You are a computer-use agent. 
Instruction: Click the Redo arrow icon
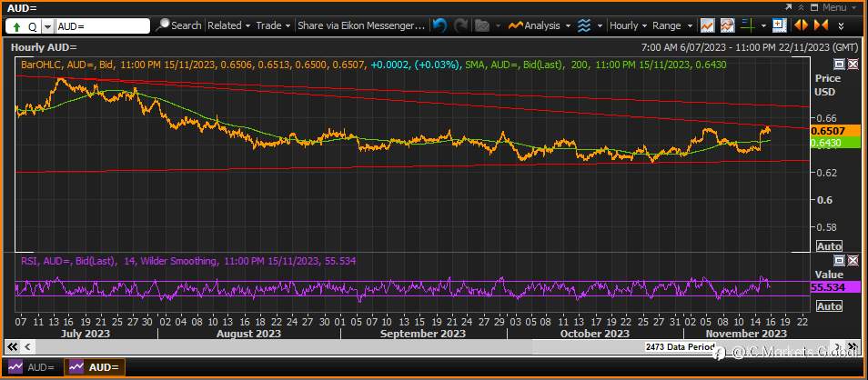click(x=460, y=25)
